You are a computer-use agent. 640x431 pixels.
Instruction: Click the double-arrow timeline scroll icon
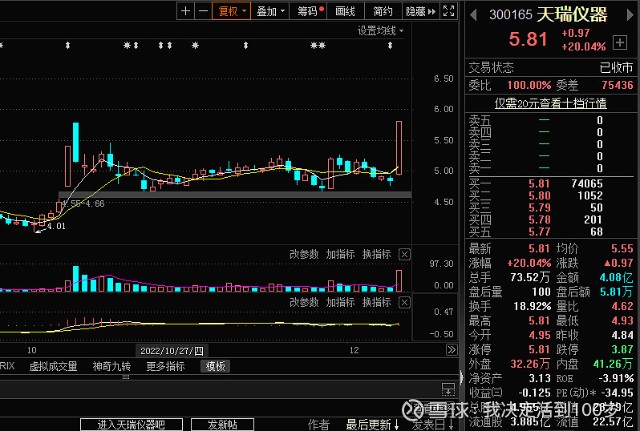451,350
